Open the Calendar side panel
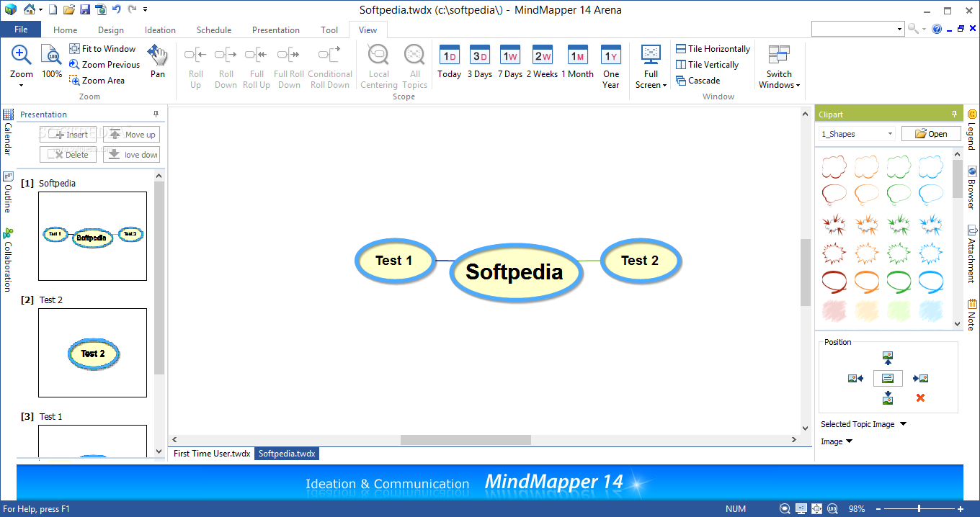 coord(8,132)
